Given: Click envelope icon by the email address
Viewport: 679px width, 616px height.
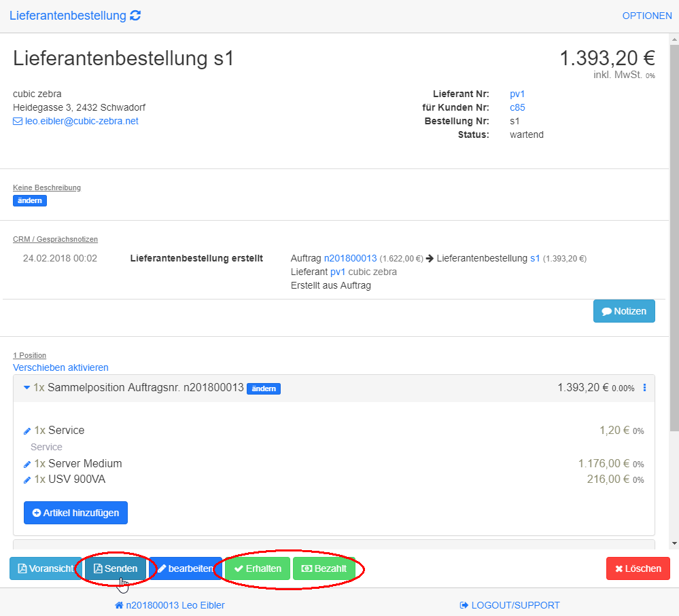Looking at the screenshot, I should click(18, 122).
